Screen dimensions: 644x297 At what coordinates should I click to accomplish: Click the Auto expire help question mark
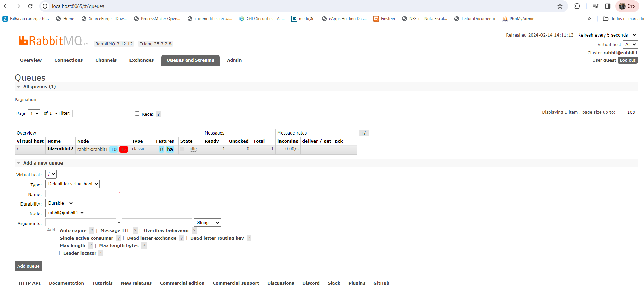92,231
